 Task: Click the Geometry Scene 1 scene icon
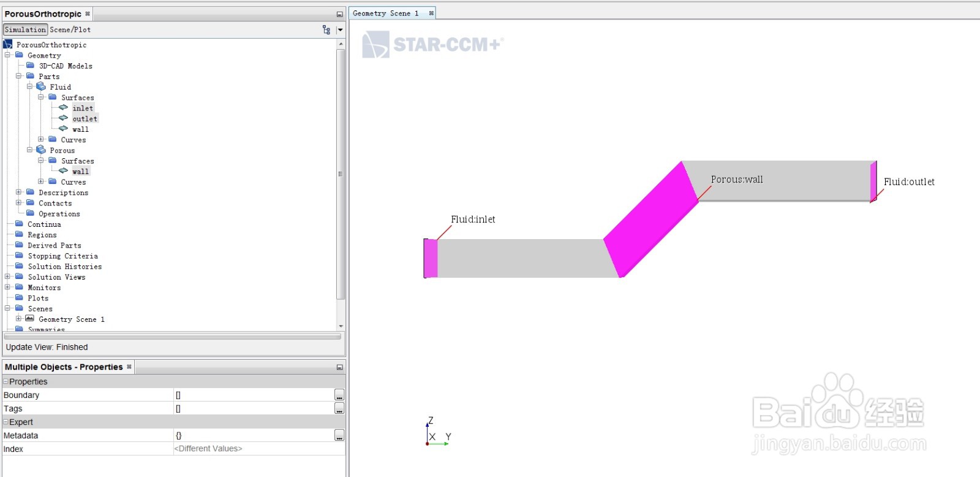30,318
